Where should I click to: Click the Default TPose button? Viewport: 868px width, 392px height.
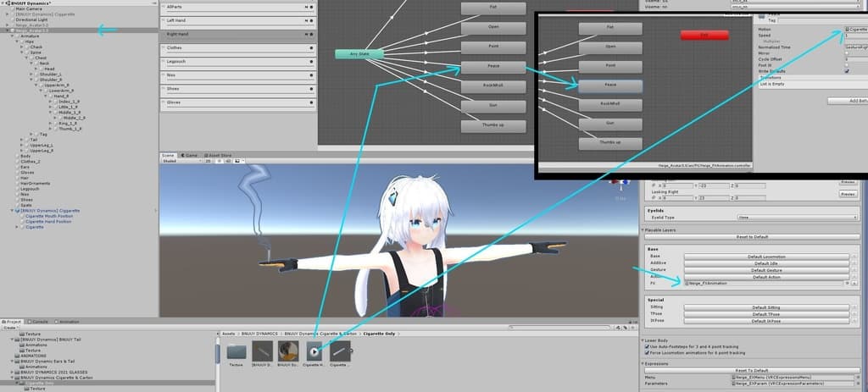point(766,314)
